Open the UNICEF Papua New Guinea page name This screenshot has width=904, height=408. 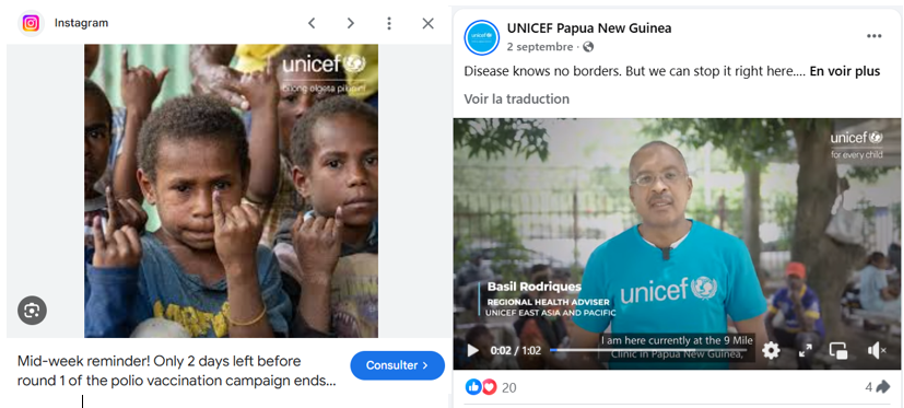pyautogui.click(x=589, y=28)
